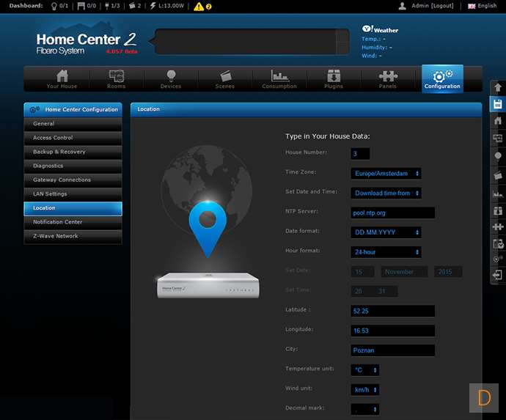The image size is (506, 420).
Task: Open the Date format dropdown
Action: click(386, 232)
